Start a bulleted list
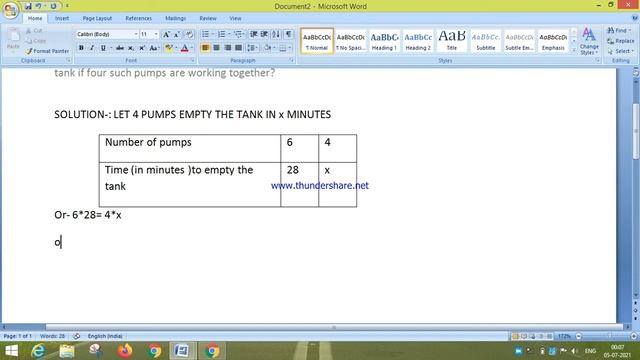This screenshot has height=360, width=640. tap(205, 34)
